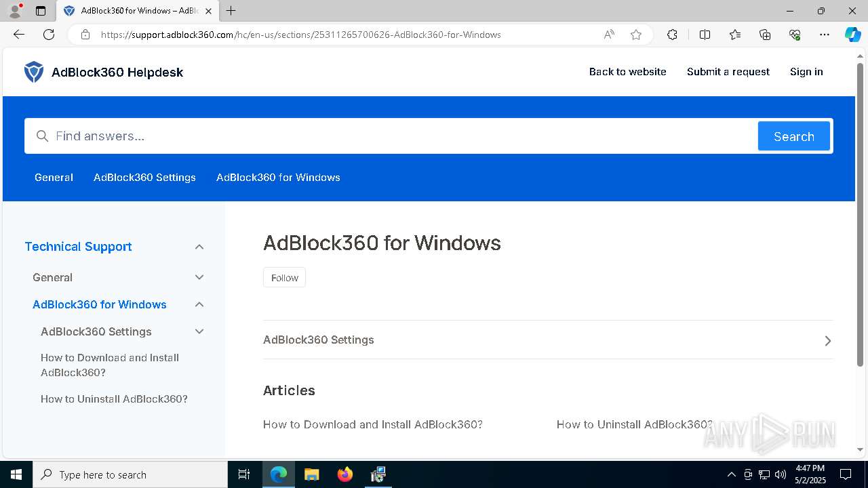Open the Favorites list
The height and width of the screenshot is (488, 868).
tap(735, 35)
